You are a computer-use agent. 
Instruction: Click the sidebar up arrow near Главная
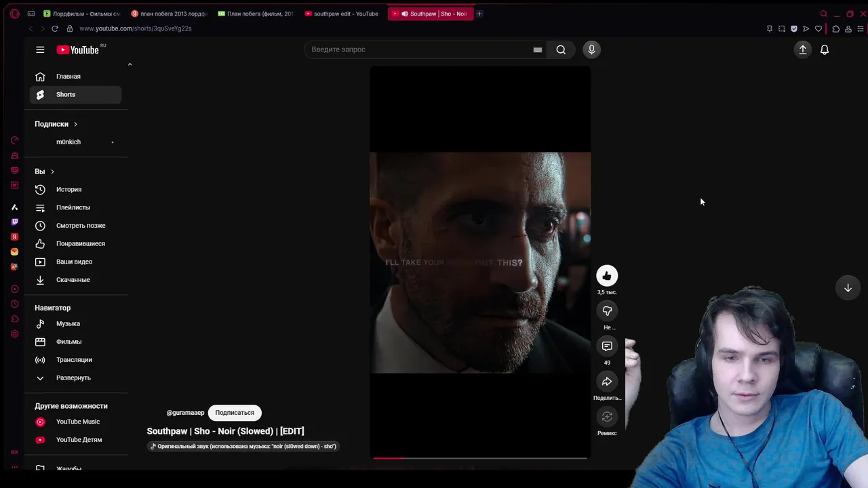[130, 64]
